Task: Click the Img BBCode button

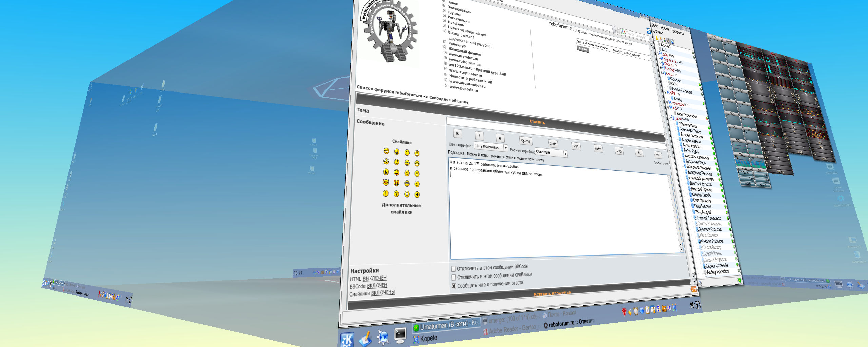Action: tap(619, 151)
